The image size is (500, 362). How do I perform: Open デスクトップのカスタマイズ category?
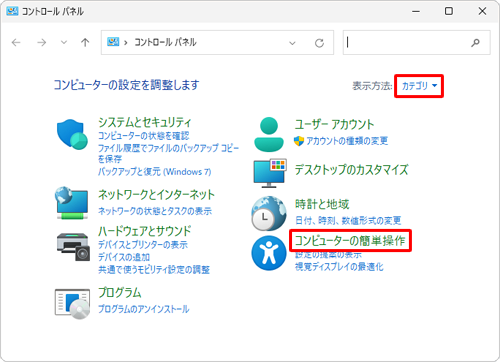pos(351,170)
